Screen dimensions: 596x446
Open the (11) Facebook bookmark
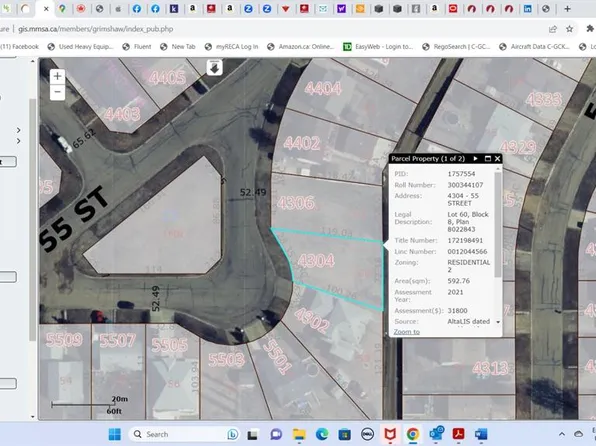point(19,46)
